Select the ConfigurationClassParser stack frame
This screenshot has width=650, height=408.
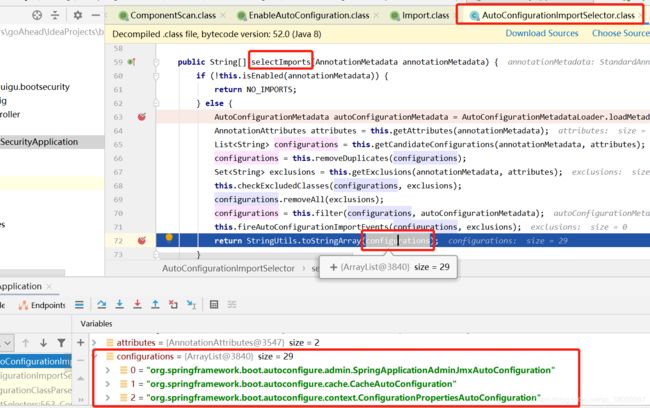[x=36, y=390]
